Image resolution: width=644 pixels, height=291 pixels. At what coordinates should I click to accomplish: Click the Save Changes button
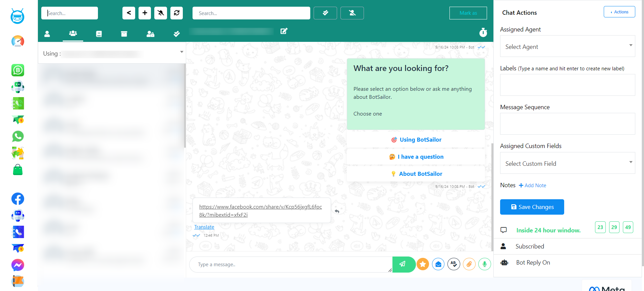tap(532, 207)
